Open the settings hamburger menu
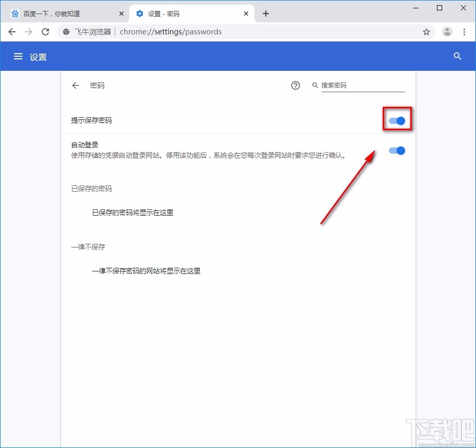Screen dimensions: 476x448 [x=18, y=56]
